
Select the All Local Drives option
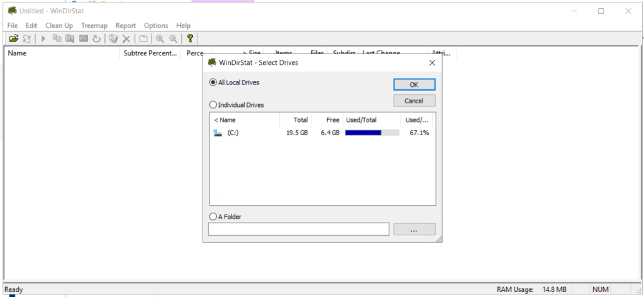point(235,82)
